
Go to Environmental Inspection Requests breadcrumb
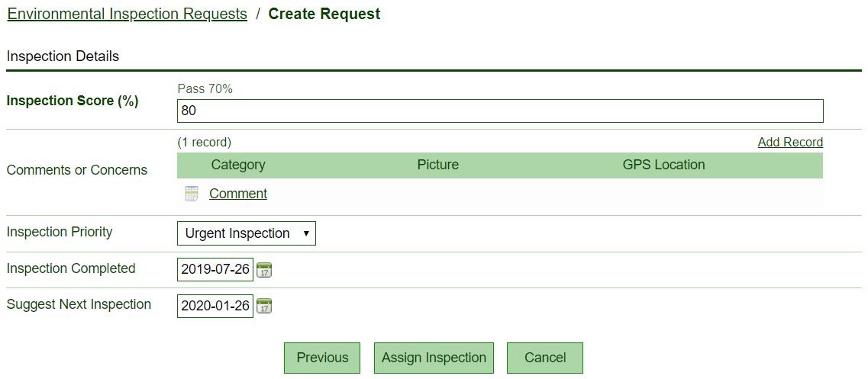[127, 14]
